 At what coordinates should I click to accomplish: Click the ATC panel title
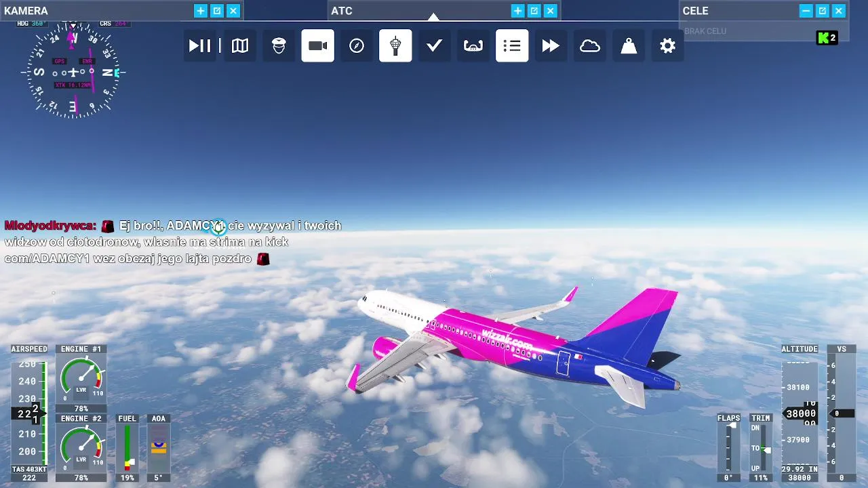(x=342, y=11)
